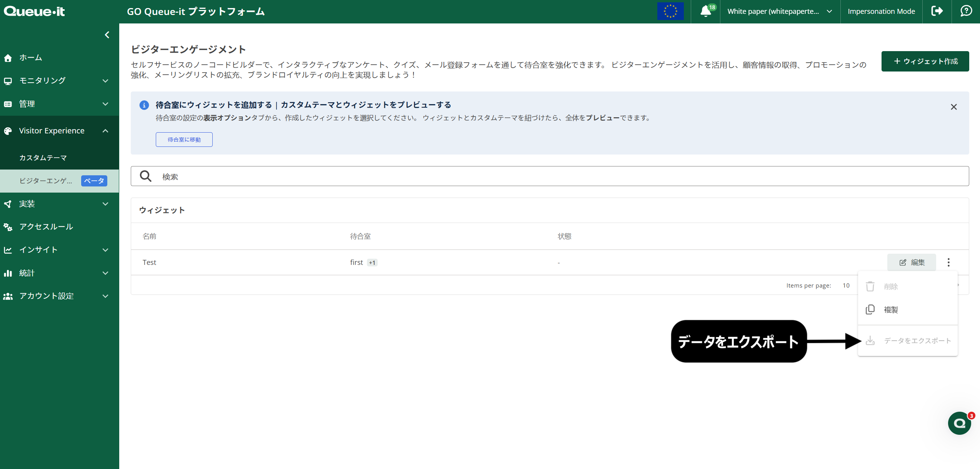980x469 pixels.
Task: Click the 待合室に移動 button
Action: tap(184, 139)
